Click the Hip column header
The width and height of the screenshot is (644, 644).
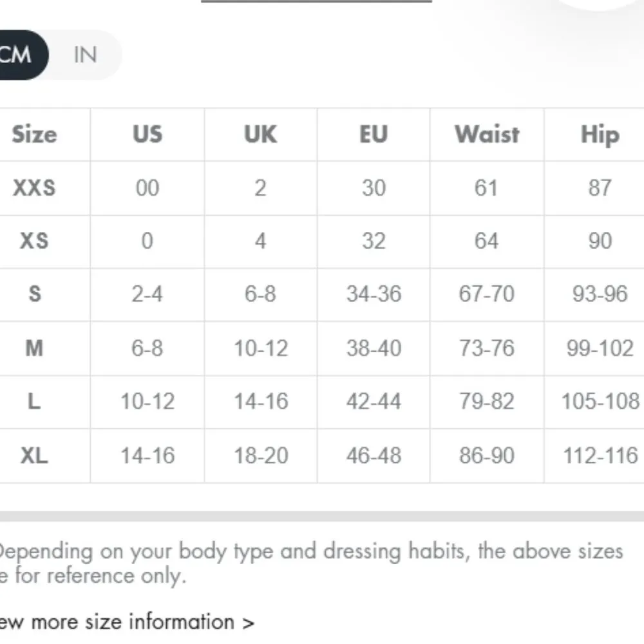pyautogui.click(x=600, y=135)
